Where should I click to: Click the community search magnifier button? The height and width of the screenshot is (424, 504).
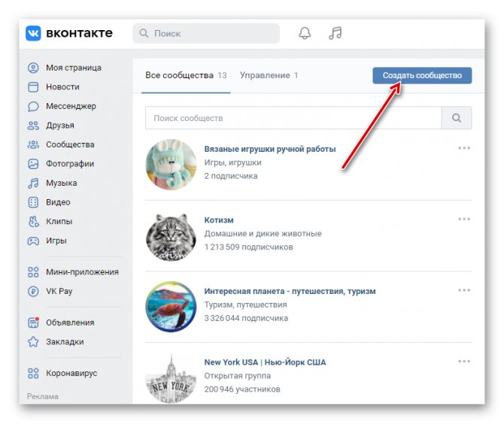(x=457, y=118)
